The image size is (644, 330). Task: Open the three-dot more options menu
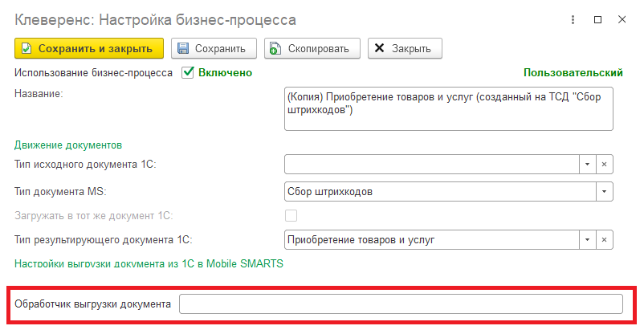coord(573,20)
